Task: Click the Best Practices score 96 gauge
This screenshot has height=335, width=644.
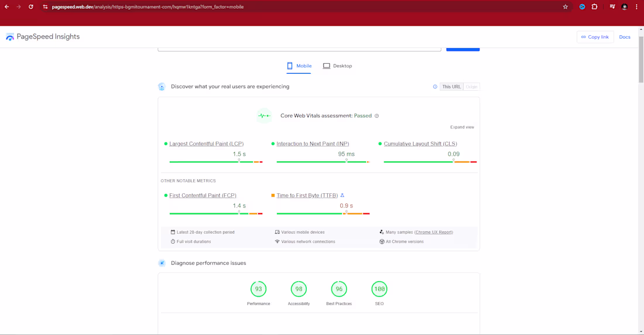Action: (339, 289)
